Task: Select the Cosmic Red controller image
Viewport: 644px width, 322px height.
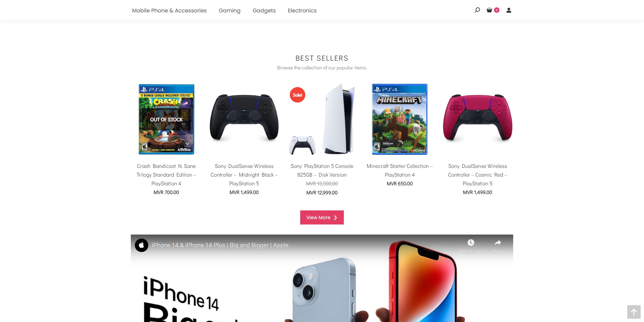Action: pos(478,118)
